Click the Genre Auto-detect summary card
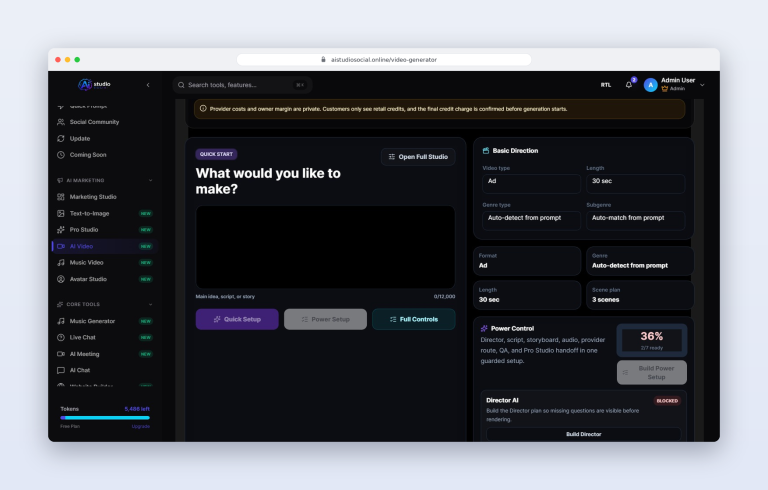This screenshot has height=490, width=768. (x=640, y=261)
